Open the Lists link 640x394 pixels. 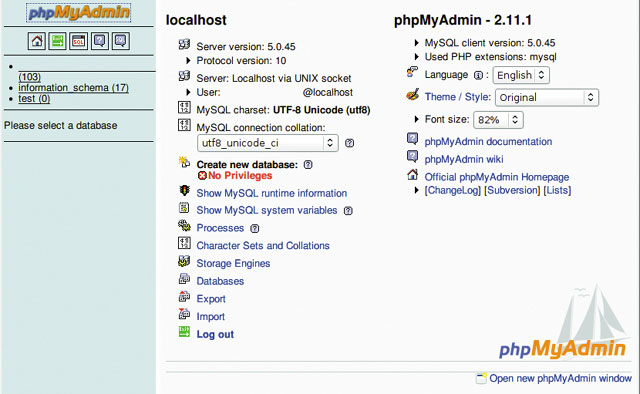click(x=557, y=190)
